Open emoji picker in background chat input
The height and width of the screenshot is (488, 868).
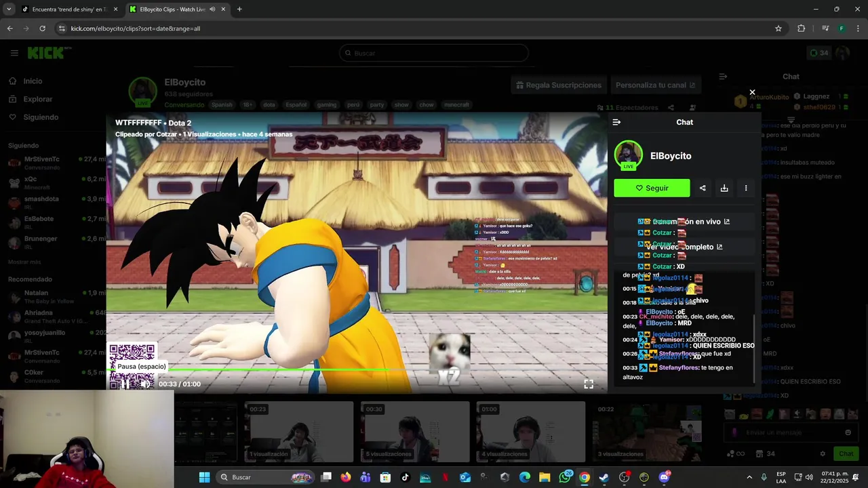[x=848, y=432]
